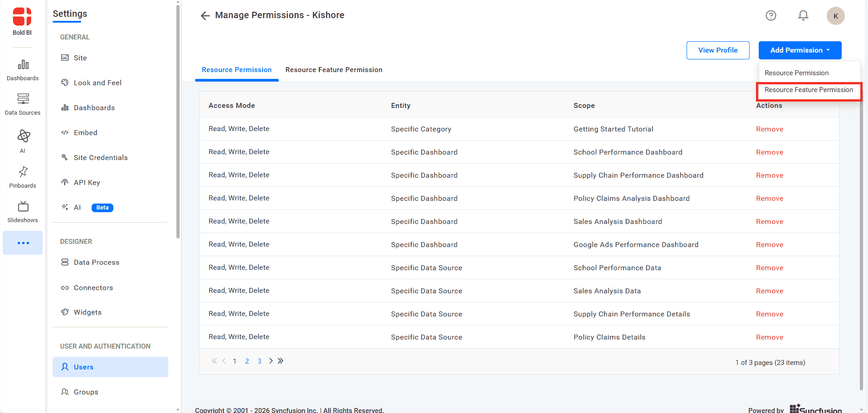Screen dimensions: 868x413
Task: Open the AI section in the left navigation
Action: pos(22,140)
